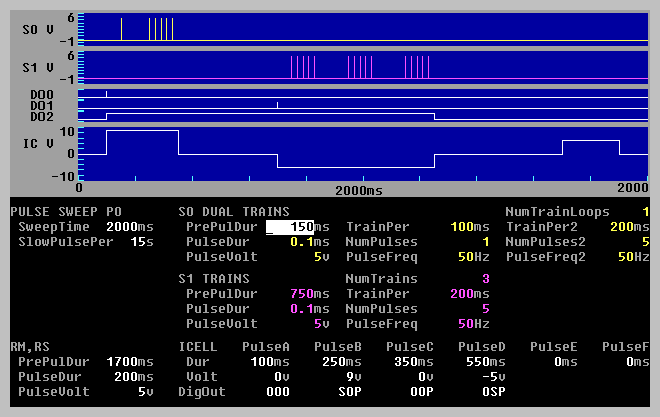Select the NumPulses2 value field

[645, 242]
